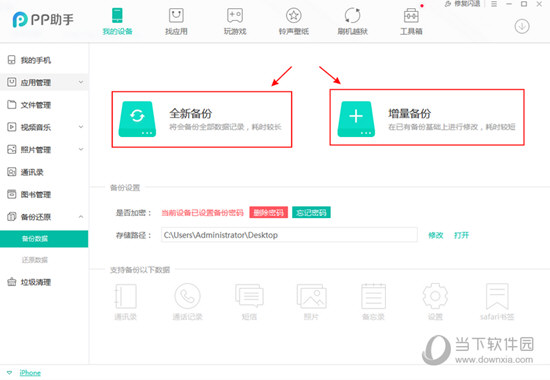Click the 备忘录 notepad icon

374,296
